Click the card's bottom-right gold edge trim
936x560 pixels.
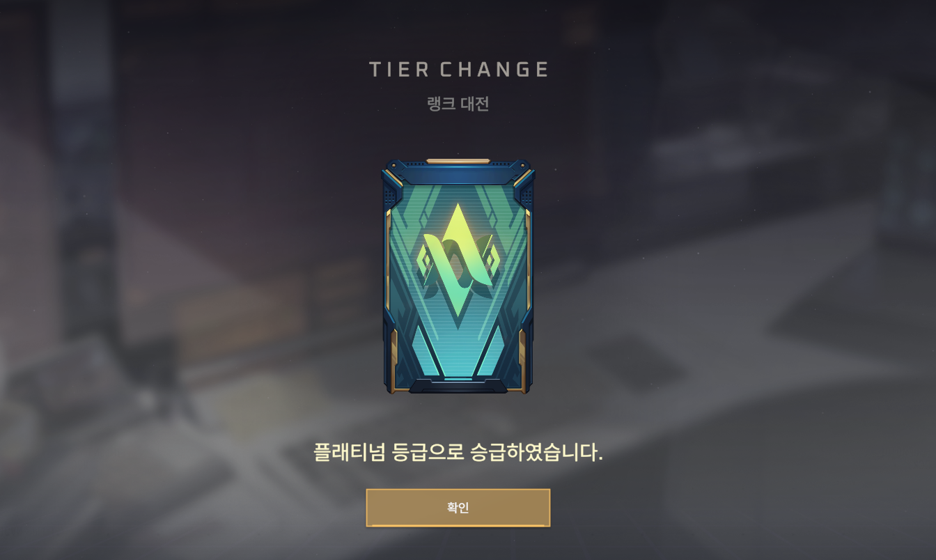click(x=524, y=359)
